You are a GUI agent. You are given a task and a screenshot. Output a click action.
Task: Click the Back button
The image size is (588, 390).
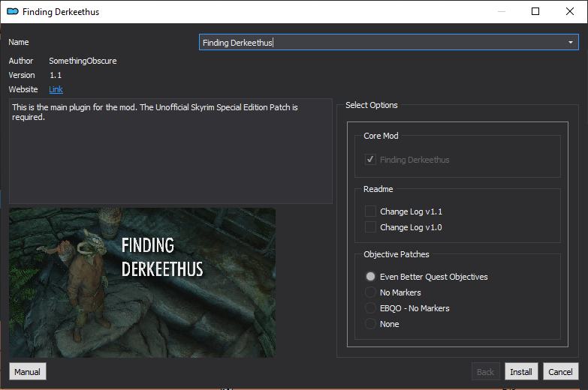click(485, 372)
